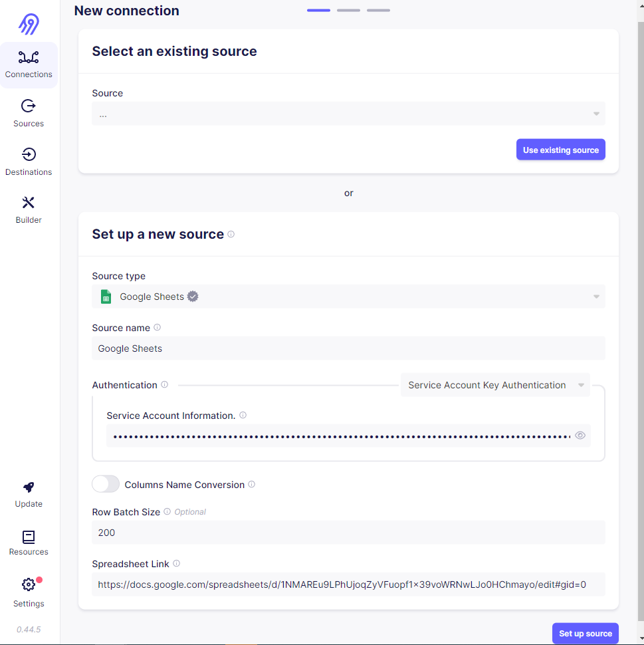
Task: Click the first progress step at the top
Action: 318,11
